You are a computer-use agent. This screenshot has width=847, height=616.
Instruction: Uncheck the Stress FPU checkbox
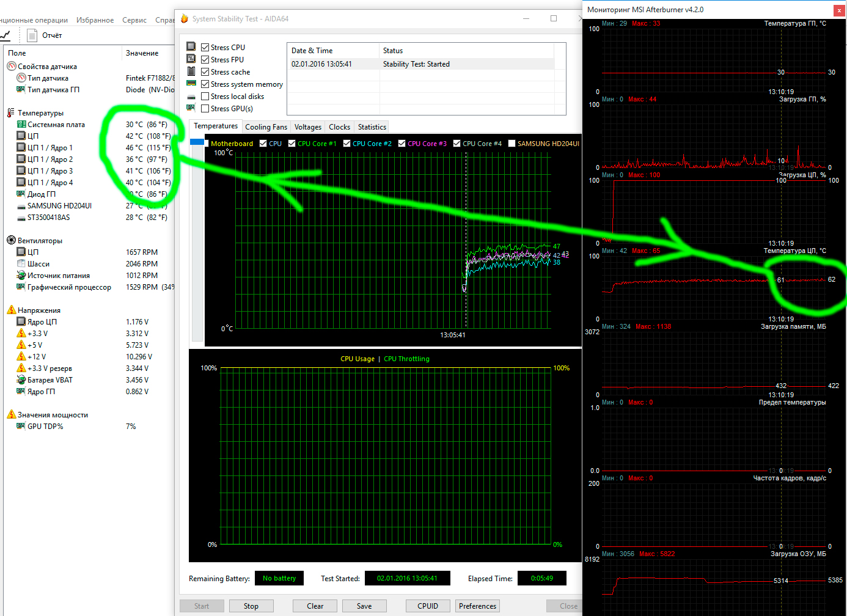(205, 60)
